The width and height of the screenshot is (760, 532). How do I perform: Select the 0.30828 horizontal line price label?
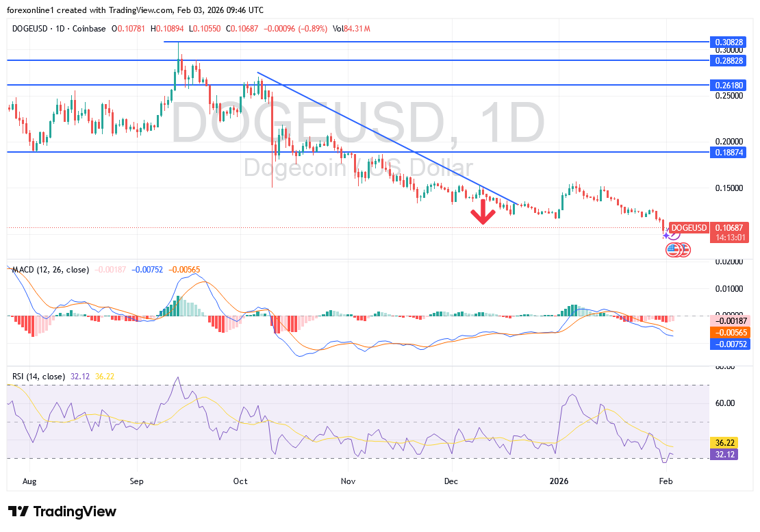729,42
